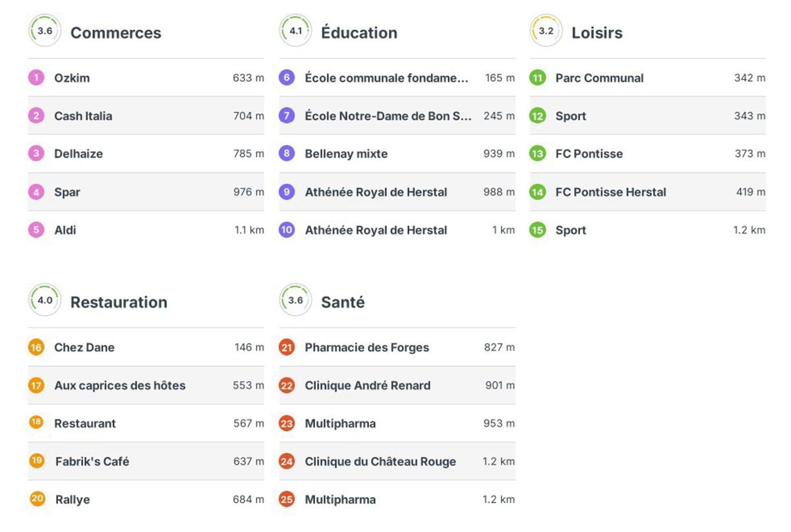791x532 pixels.
Task: Click the red number 23 badge
Action: [287, 423]
